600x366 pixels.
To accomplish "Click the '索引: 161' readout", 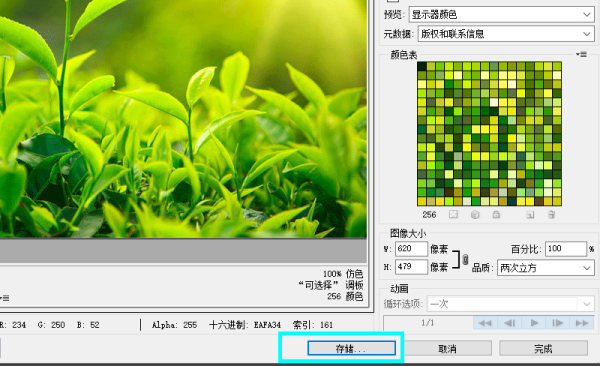I will point(313,325).
